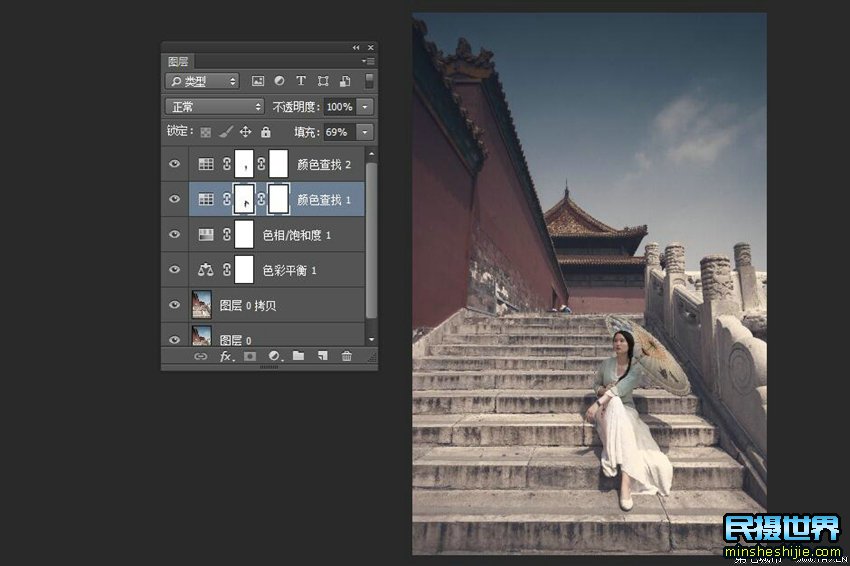Screen dimensions: 850x566
Task: Delete layer with trash icon
Action: coord(347,356)
